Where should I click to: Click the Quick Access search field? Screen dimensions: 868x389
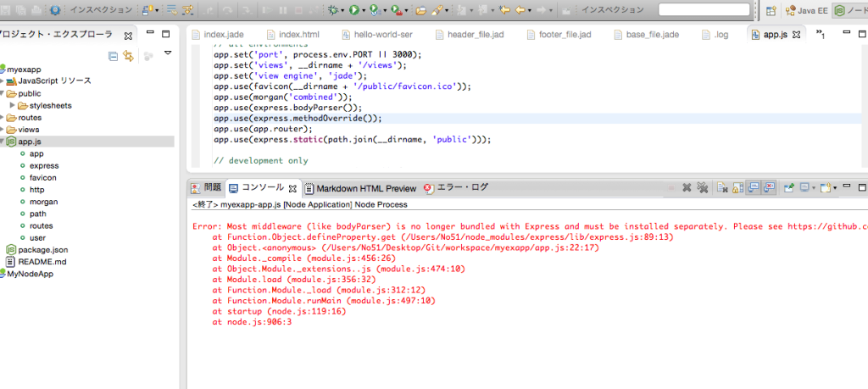(x=704, y=10)
